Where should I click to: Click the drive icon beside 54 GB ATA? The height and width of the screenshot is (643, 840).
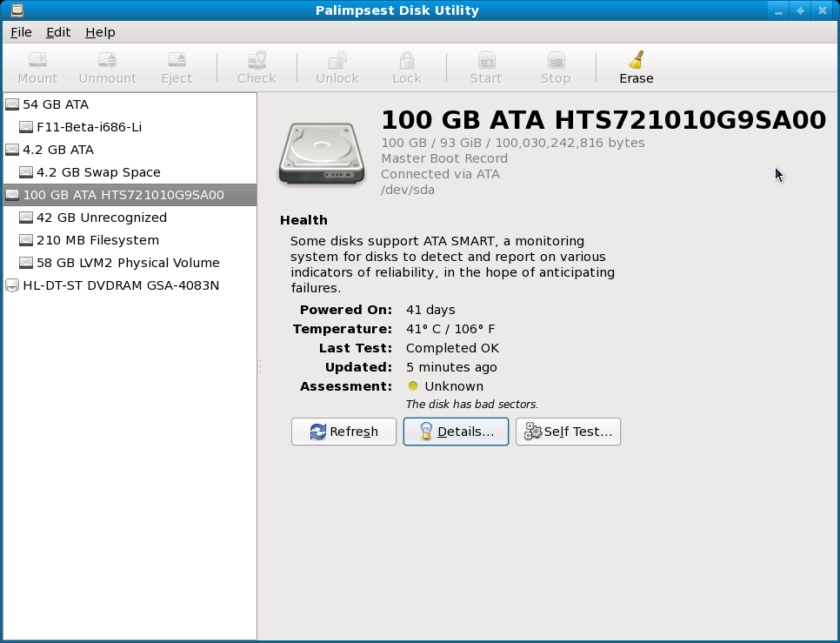point(12,104)
